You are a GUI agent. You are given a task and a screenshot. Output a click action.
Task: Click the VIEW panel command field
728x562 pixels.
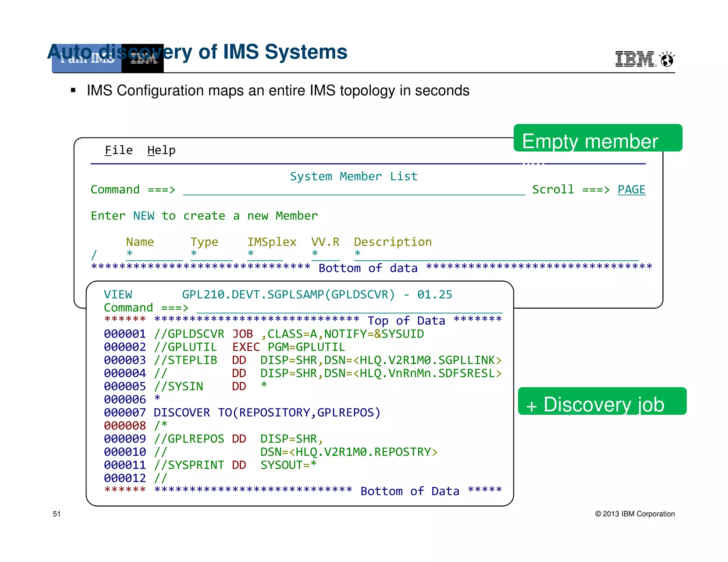point(349,308)
